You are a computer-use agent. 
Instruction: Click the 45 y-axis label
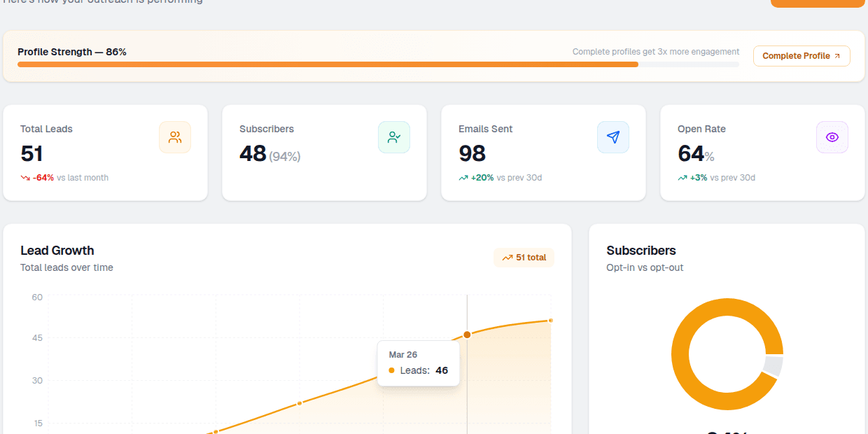point(37,338)
